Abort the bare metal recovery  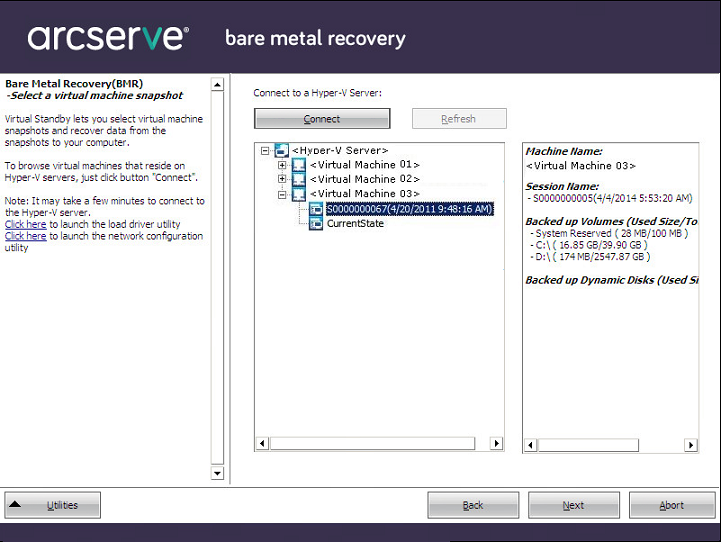coord(671,505)
